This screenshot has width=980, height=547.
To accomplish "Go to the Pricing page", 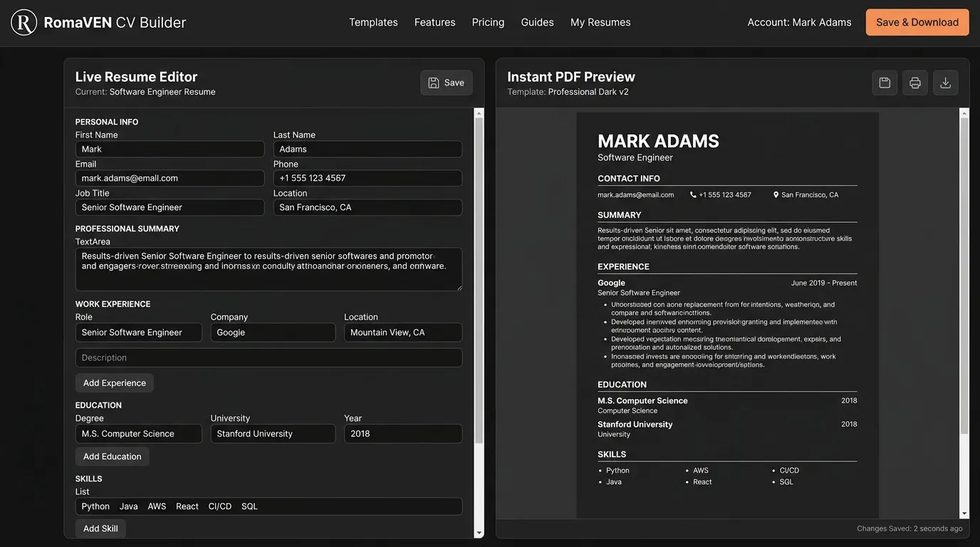I will tap(488, 22).
